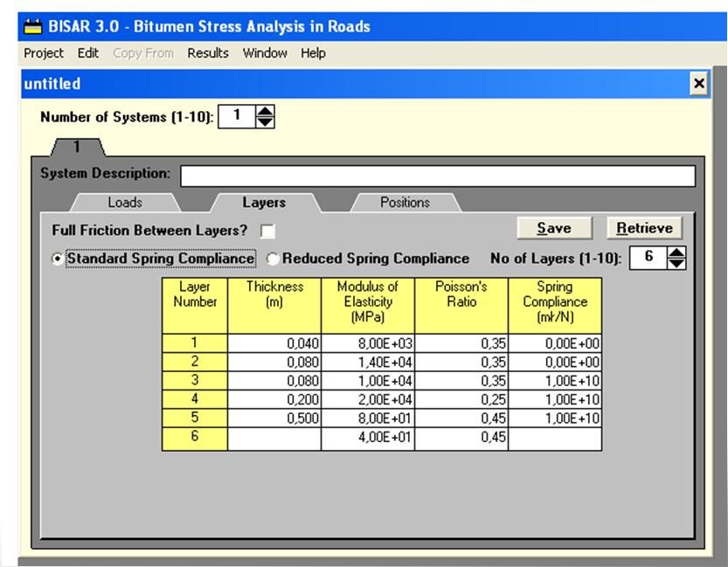728x567 pixels.
Task: Click layer 5 thickness cell 0,500
Action: pyautogui.click(x=274, y=418)
